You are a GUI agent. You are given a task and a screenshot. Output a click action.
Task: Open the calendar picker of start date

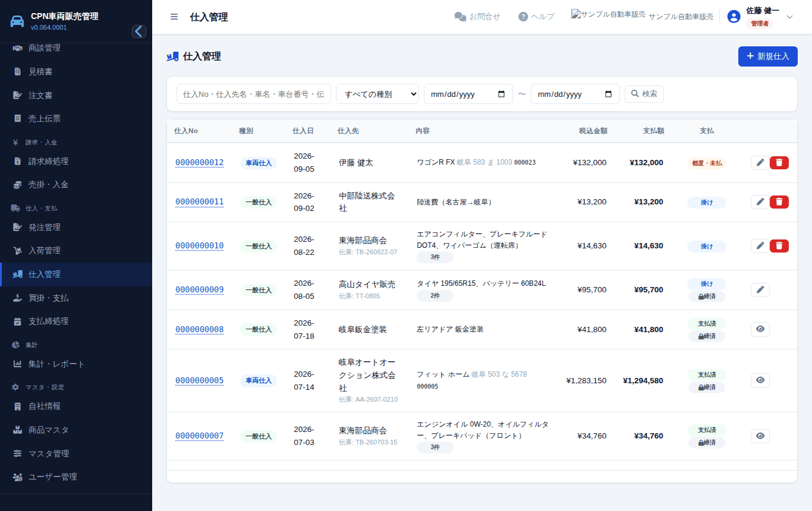coord(501,94)
